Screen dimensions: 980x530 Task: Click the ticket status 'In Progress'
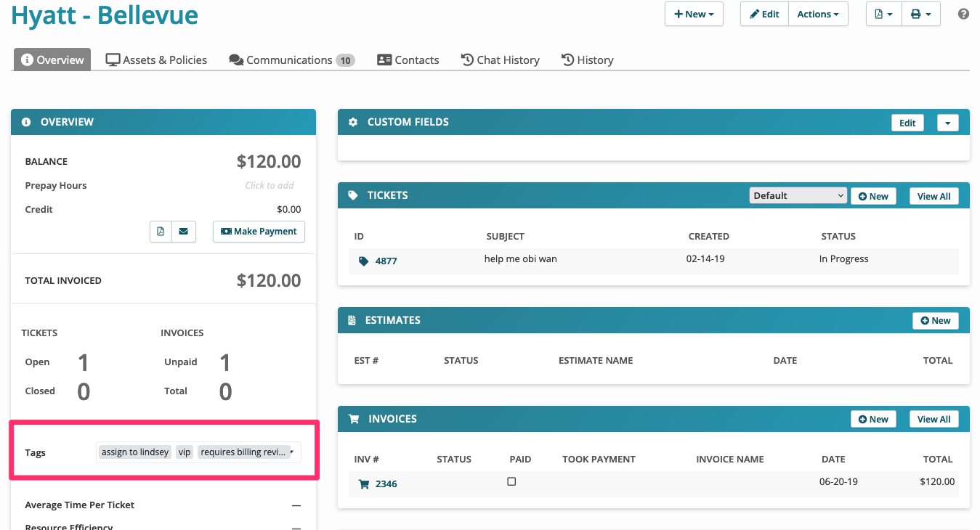[x=843, y=258]
